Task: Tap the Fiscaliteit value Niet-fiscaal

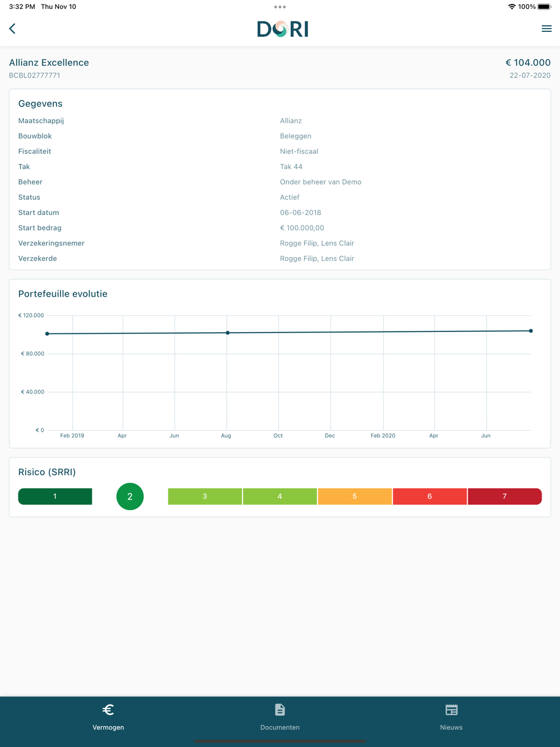Action: point(299,151)
